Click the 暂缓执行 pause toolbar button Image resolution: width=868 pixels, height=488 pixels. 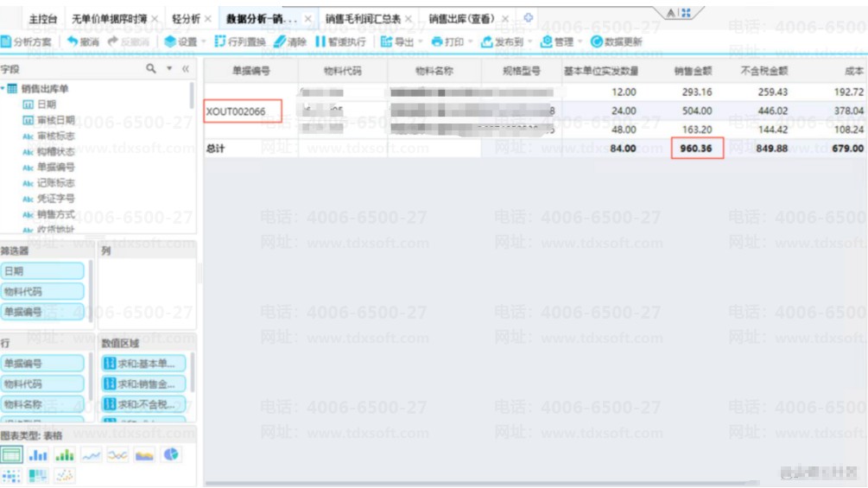click(340, 41)
